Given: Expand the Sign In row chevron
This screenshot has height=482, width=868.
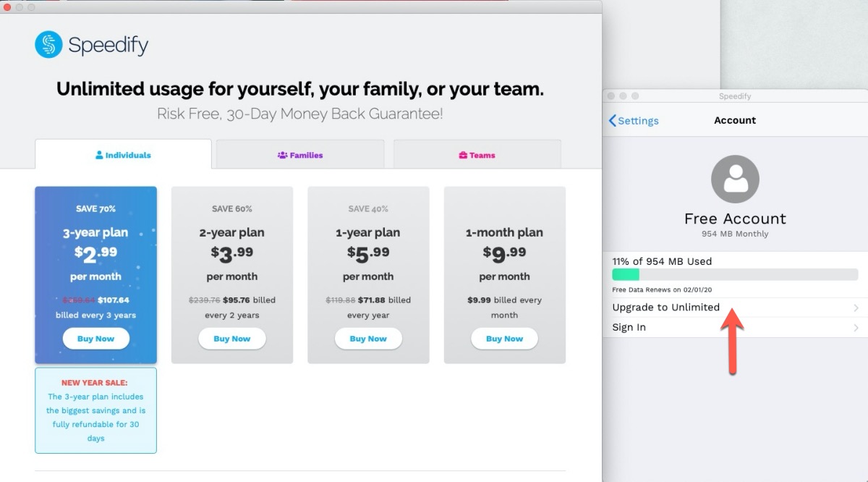Looking at the screenshot, I should tap(856, 328).
